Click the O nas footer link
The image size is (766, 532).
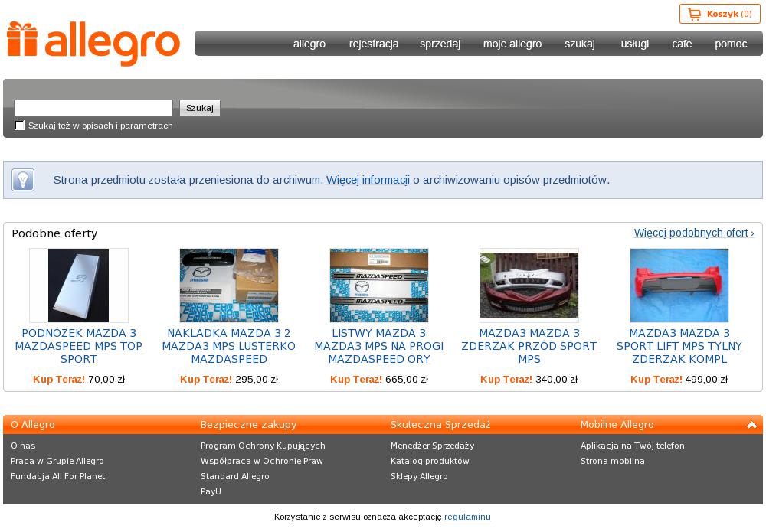[x=23, y=446]
